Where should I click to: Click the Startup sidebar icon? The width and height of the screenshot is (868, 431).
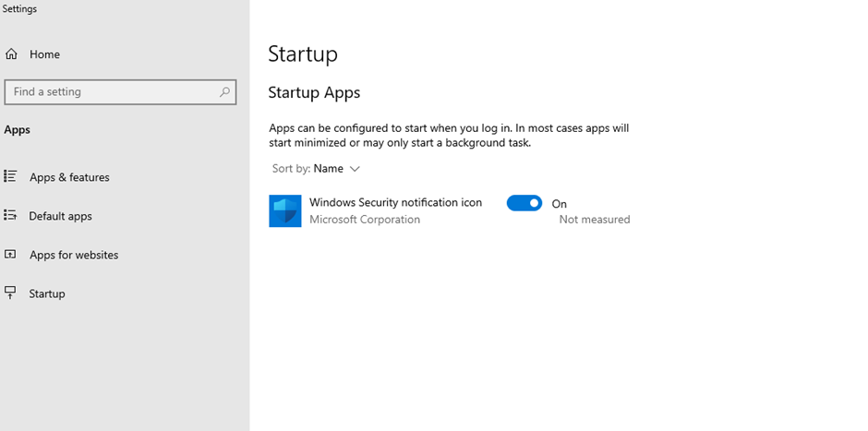click(x=10, y=293)
